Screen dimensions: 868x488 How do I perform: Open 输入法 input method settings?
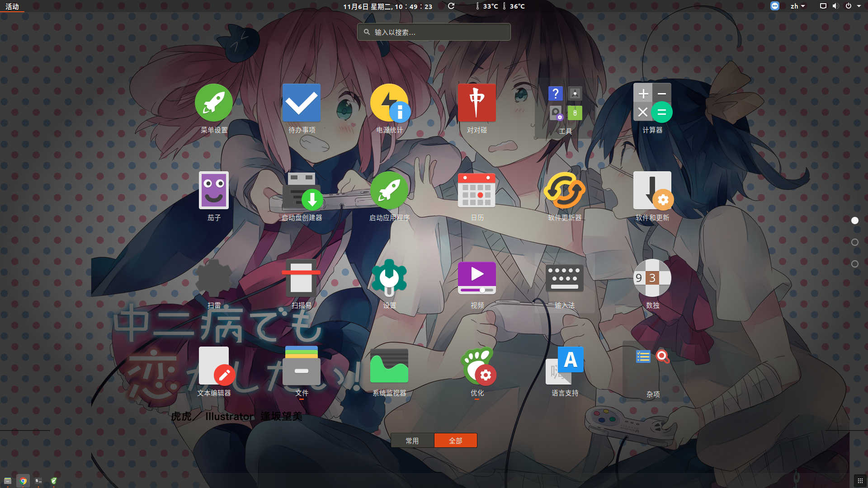pos(565,284)
